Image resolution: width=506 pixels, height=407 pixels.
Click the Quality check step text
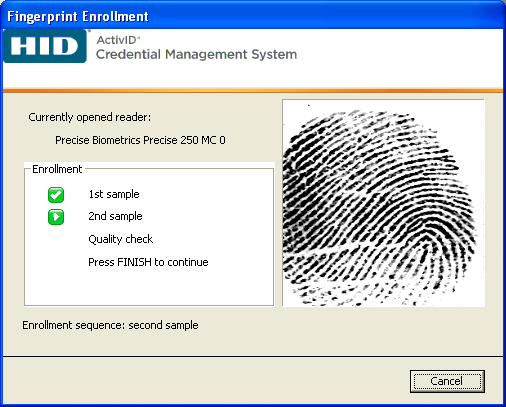click(x=121, y=239)
